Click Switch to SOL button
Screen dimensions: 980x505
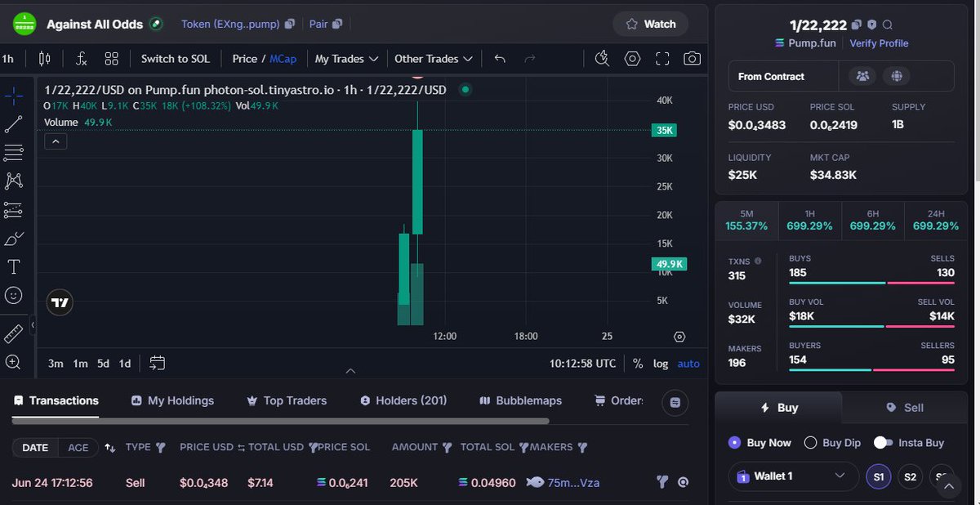coord(176,59)
